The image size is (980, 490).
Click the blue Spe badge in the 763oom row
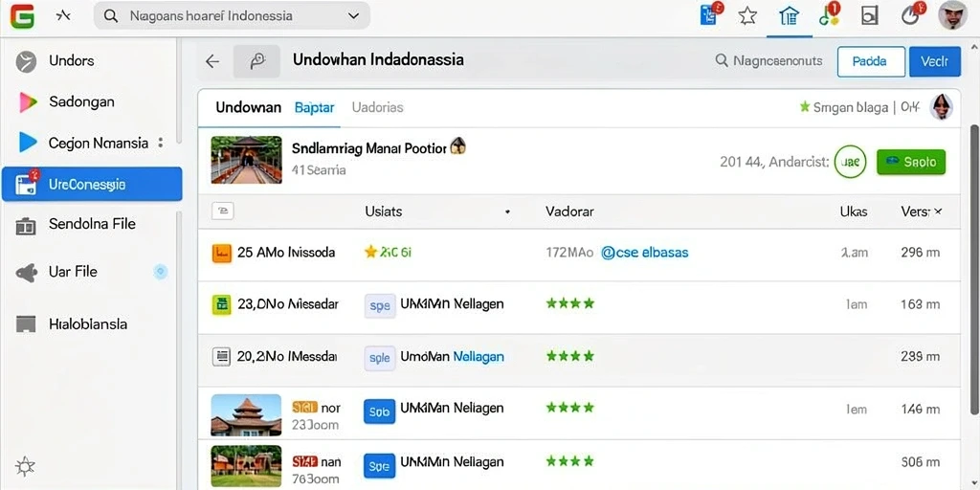(379, 466)
